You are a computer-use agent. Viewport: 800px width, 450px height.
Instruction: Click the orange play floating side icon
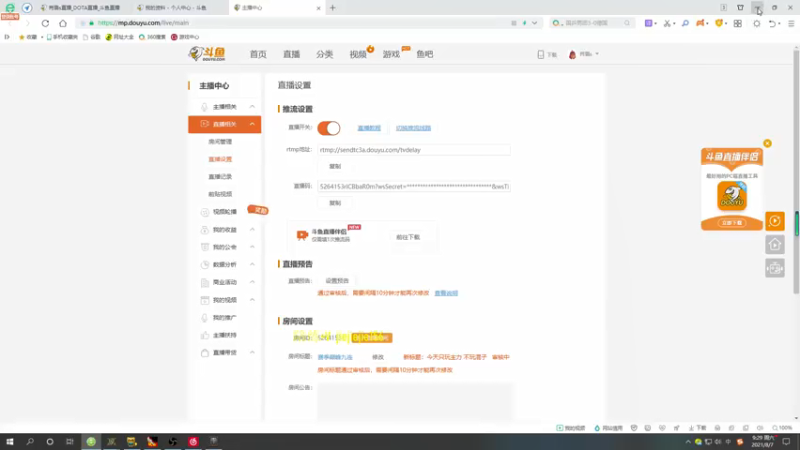pos(774,221)
